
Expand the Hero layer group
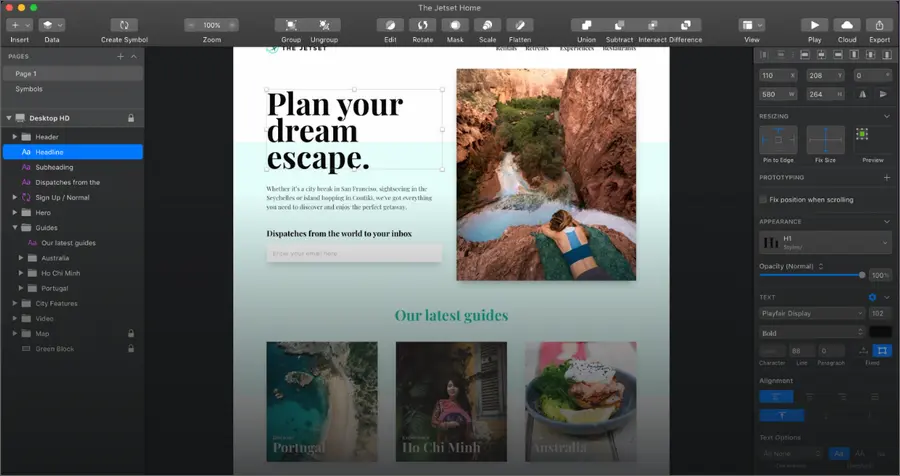15,212
